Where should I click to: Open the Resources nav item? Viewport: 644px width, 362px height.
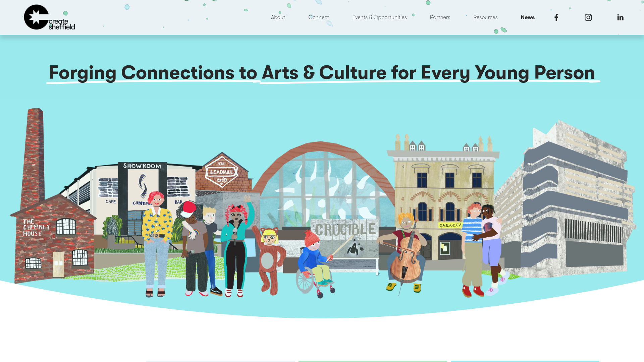click(x=485, y=17)
